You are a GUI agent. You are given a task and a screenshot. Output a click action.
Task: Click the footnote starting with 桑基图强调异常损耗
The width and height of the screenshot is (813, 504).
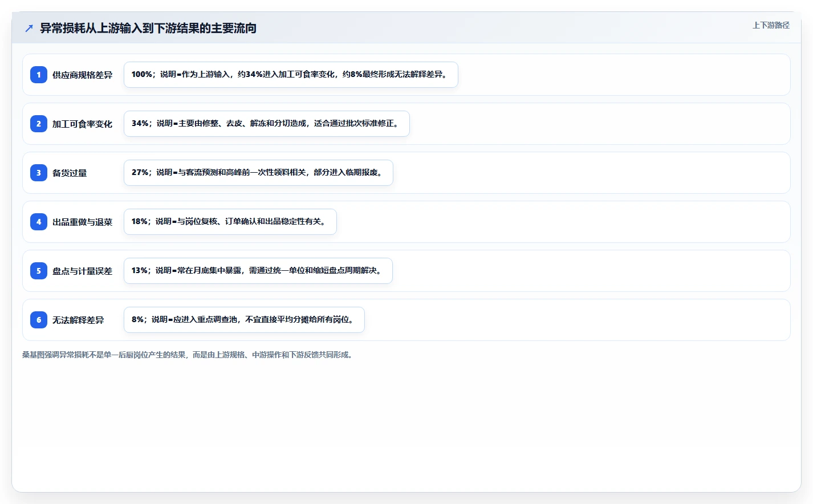click(x=189, y=355)
